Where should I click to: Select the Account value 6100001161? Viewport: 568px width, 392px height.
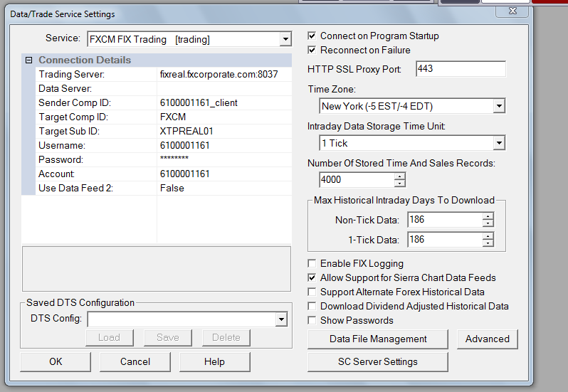tap(224, 174)
